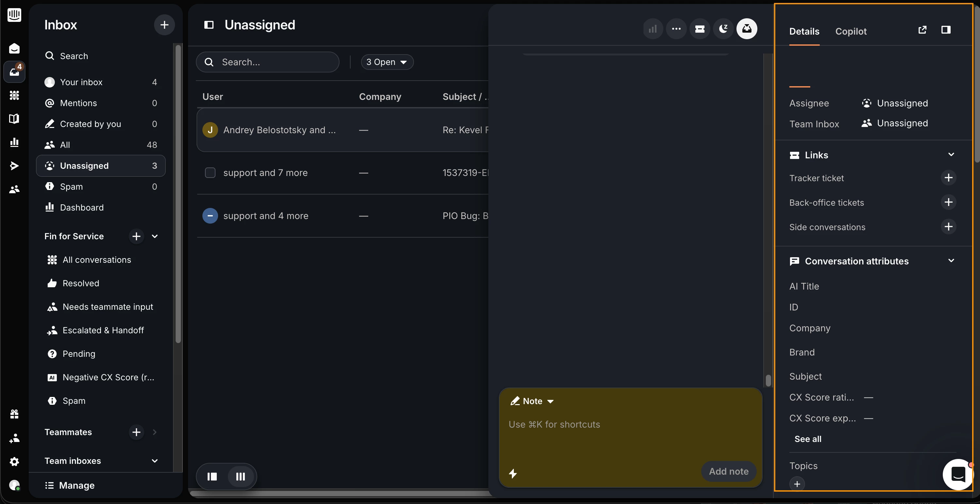This screenshot has width=980, height=504.
Task: Hide the details side panel
Action: [946, 30]
